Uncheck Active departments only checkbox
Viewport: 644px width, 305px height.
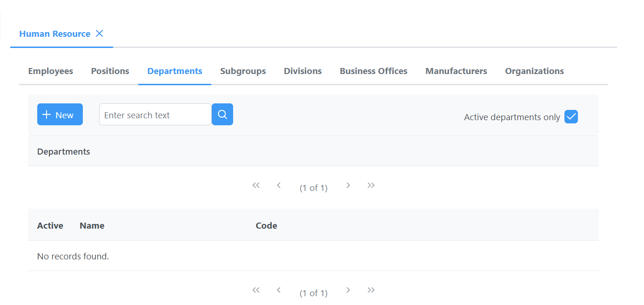571,117
